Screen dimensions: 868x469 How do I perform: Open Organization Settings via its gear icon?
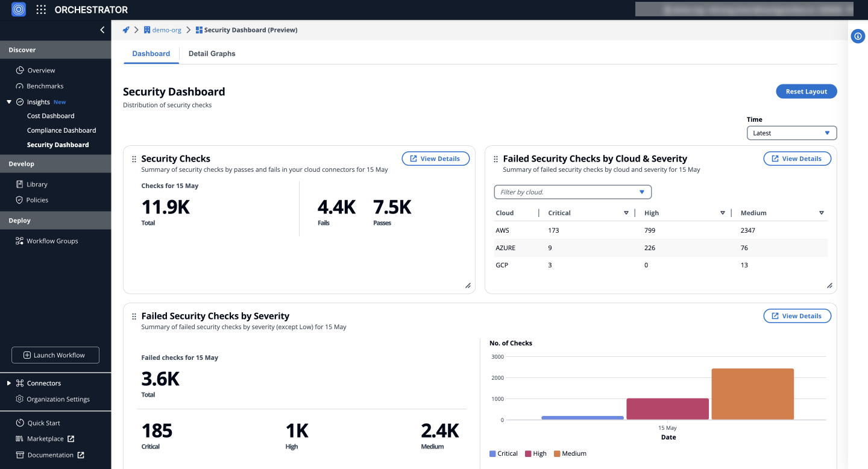(19, 398)
